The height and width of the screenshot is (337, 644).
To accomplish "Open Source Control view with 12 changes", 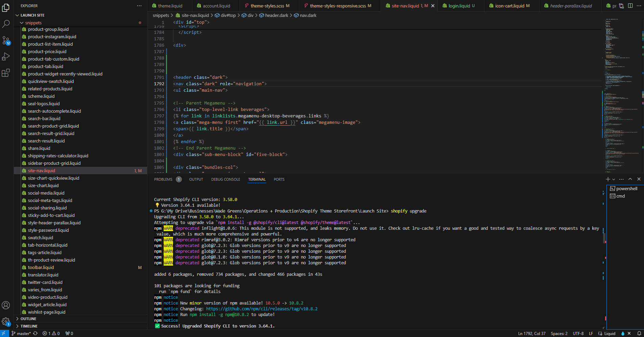I will [x=6, y=41].
